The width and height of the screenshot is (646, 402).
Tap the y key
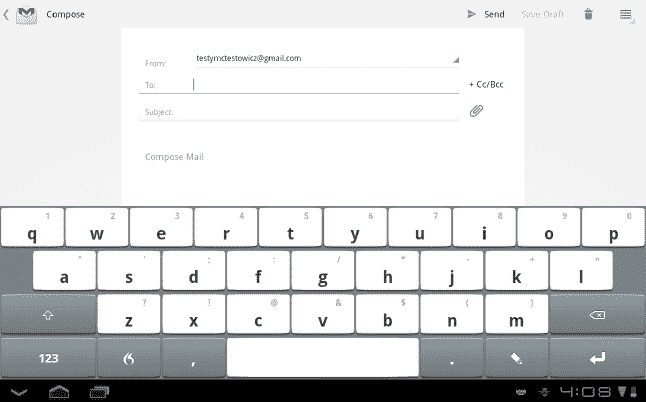click(x=355, y=227)
